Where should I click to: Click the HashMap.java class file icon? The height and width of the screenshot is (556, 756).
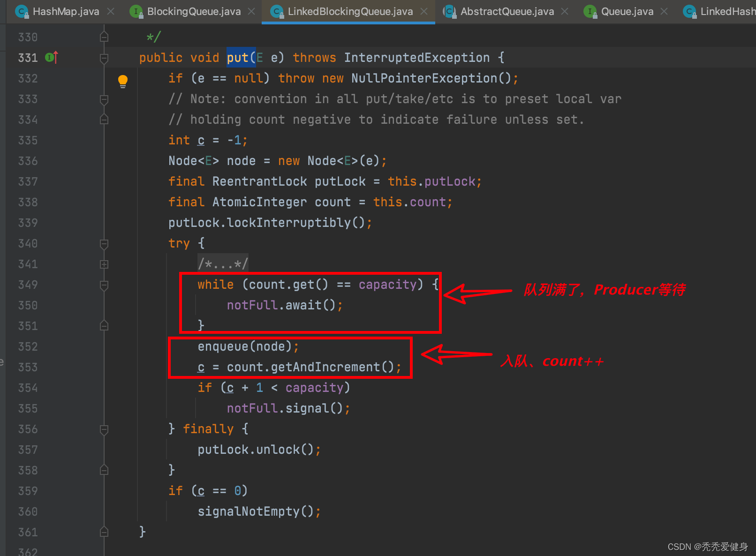click(x=22, y=11)
